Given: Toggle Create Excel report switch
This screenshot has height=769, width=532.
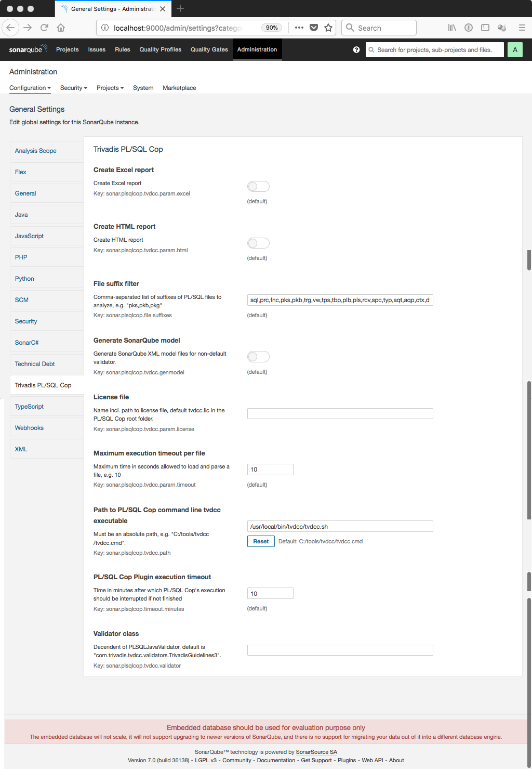Looking at the screenshot, I should 258,186.
